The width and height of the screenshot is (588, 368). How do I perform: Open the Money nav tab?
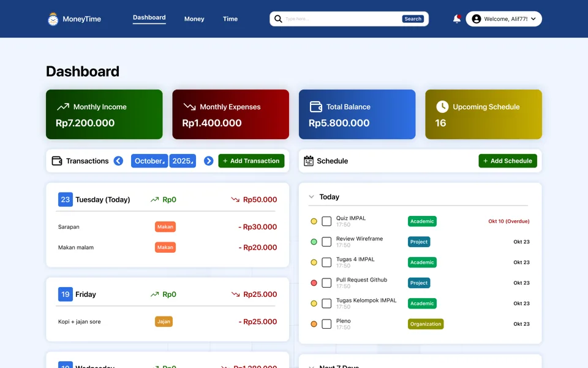point(194,19)
